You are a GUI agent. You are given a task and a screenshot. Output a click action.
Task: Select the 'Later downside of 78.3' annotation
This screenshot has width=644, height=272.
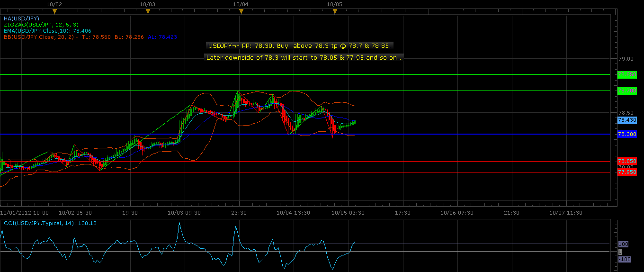304,57
